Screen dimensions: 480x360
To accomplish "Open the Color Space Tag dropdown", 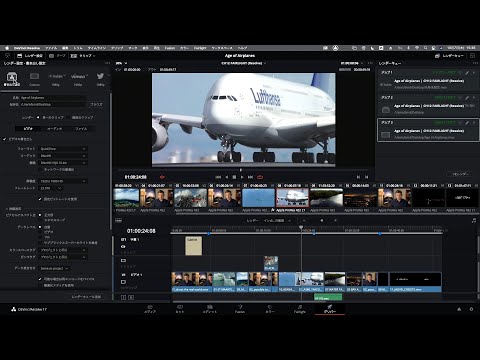I will (x=63, y=250).
